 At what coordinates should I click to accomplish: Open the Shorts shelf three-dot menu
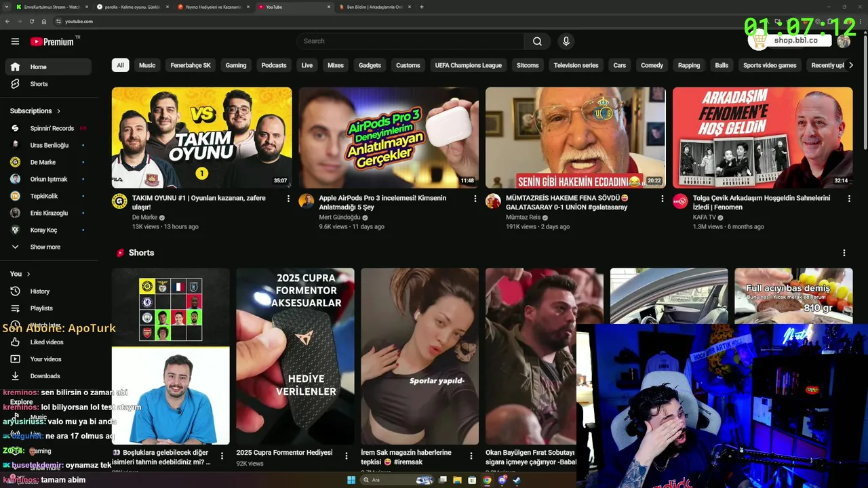point(844,253)
